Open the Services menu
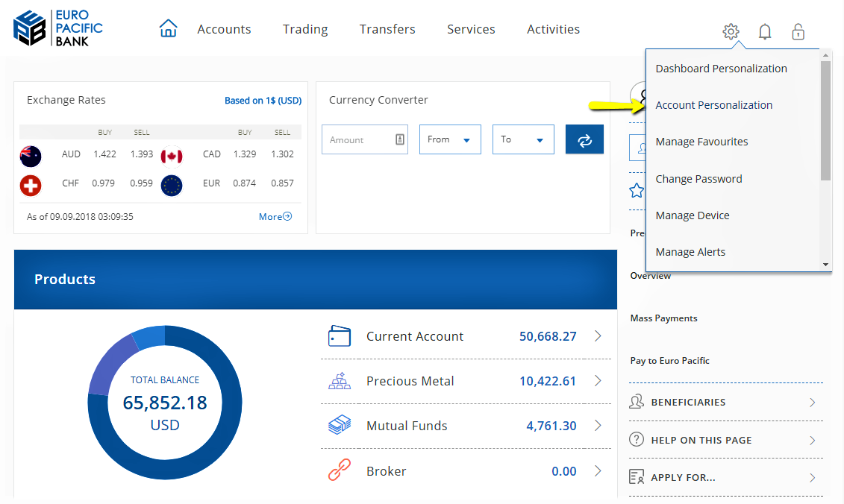The height and width of the screenshot is (504, 844). pyautogui.click(x=471, y=29)
